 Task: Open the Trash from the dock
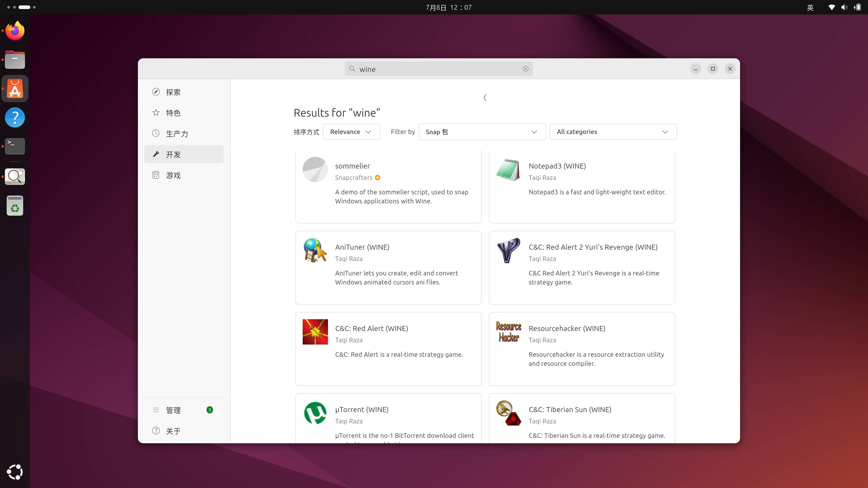[x=15, y=205]
